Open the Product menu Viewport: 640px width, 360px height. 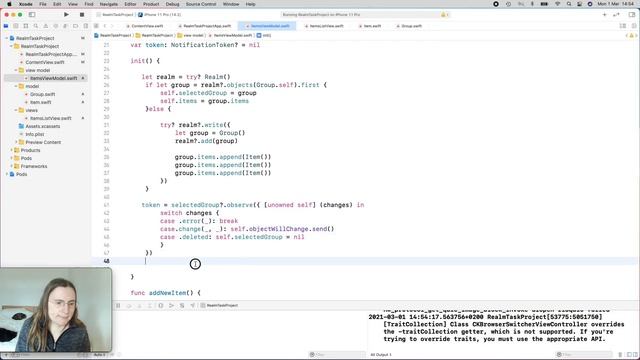click(x=151, y=4)
